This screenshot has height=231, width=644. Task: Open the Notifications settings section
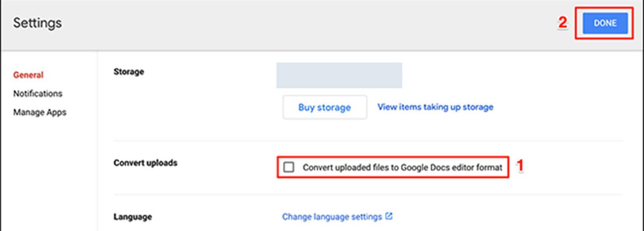[x=38, y=93]
